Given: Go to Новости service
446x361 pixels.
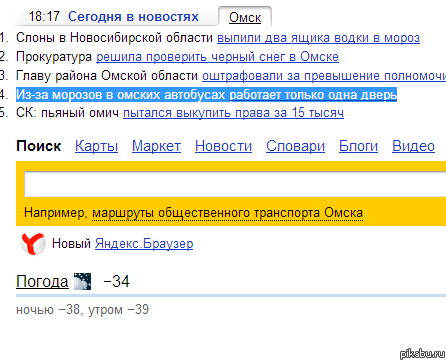Looking at the screenshot, I should pos(223,146).
